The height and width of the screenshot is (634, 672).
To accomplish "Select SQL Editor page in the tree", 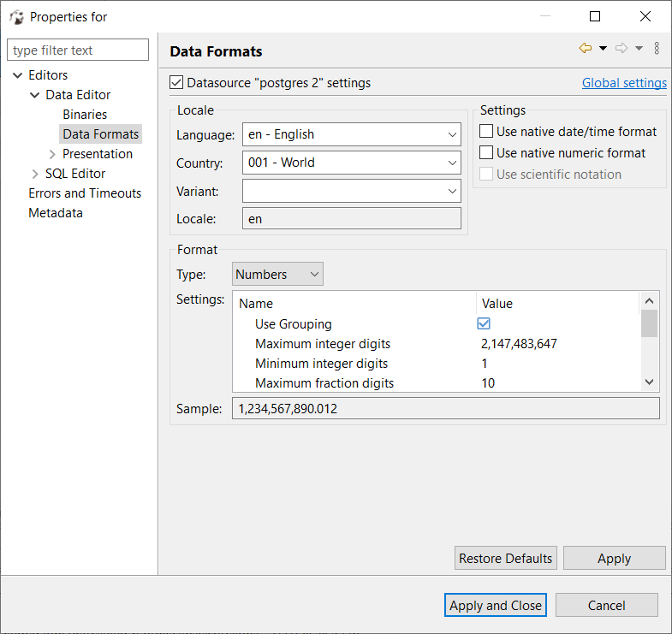I will (x=75, y=174).
